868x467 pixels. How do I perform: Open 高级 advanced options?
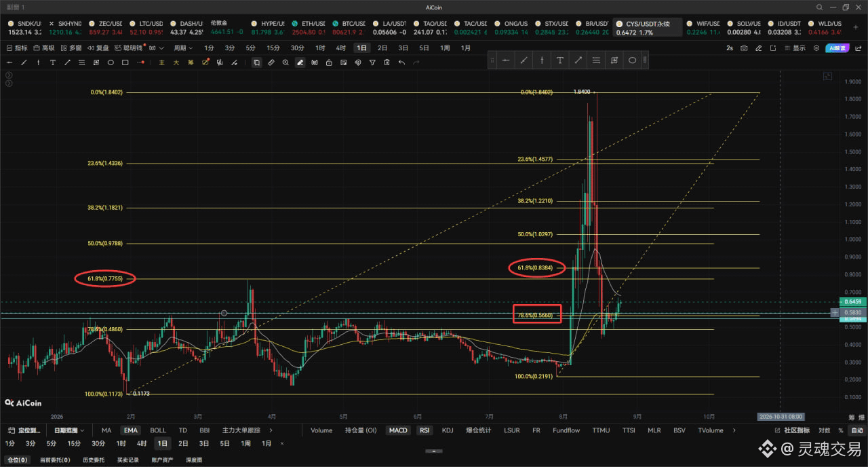(x=44, y=48)
